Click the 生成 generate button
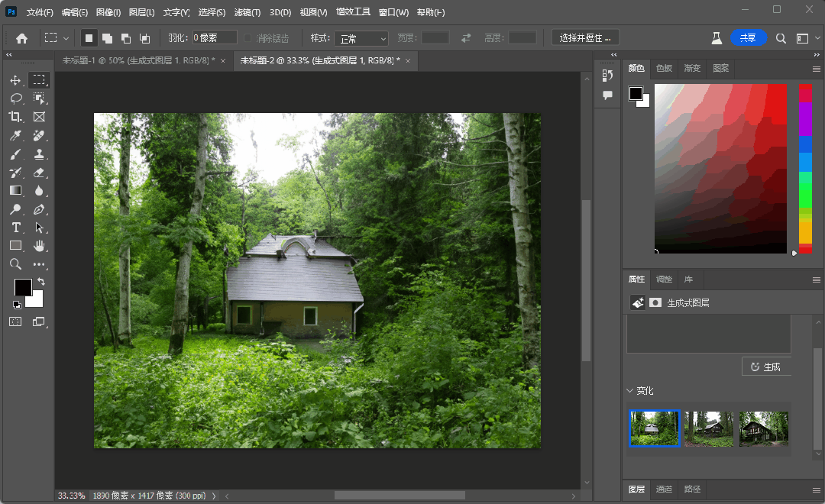Viewport: 825px width, 504px height. coord(765,367)
